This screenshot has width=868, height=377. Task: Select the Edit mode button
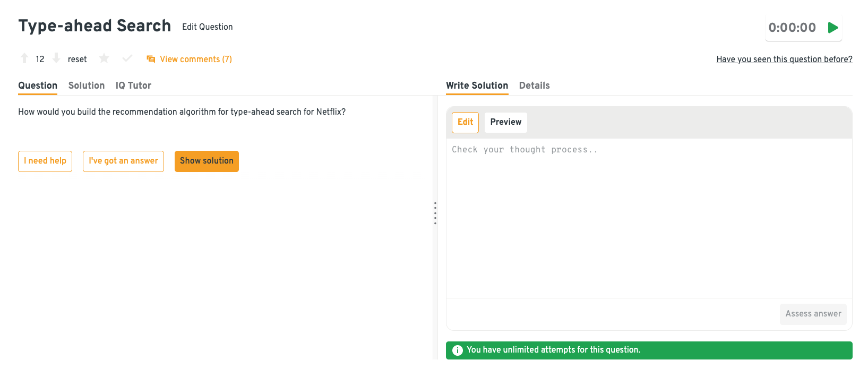[465, 122]
